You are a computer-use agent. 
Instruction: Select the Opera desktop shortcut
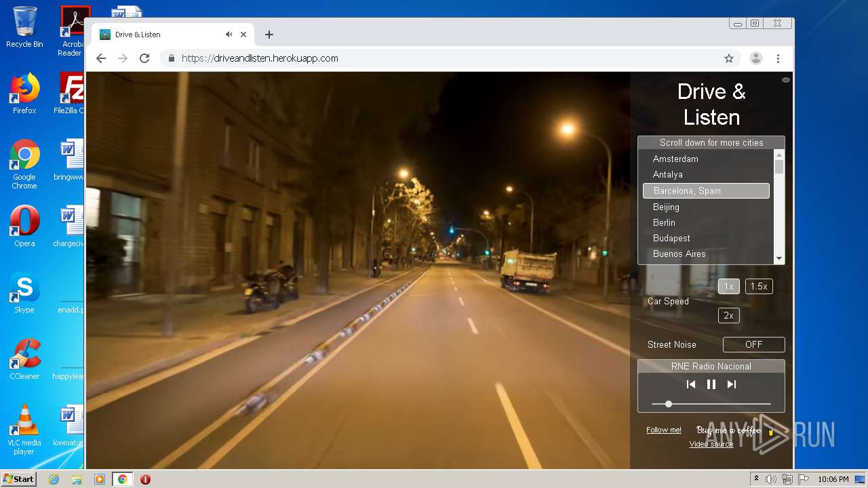coord(24,225)
